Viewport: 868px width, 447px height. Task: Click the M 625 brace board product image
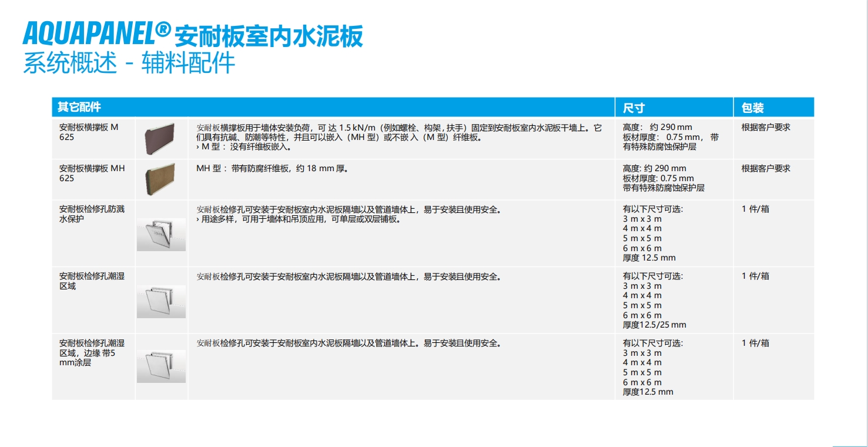pos(160,138)
